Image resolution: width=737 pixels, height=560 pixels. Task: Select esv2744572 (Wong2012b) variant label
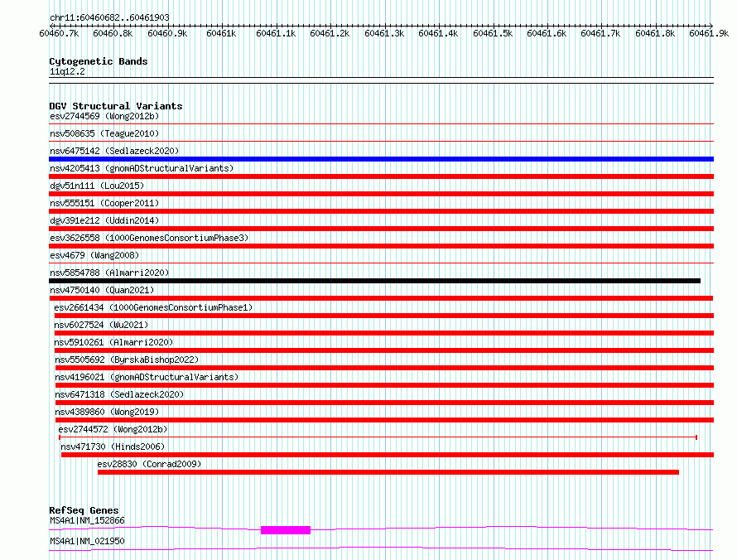point(113,429)
